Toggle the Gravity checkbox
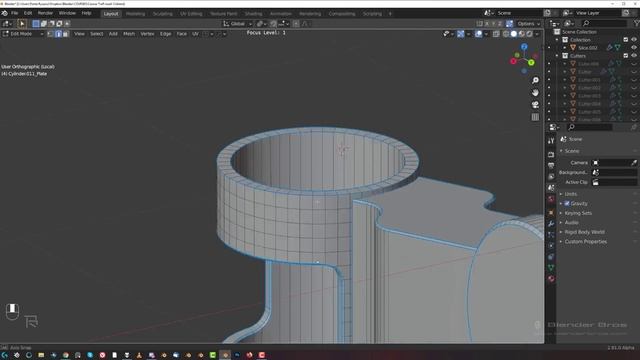The width and height of the screenshot is (640, 360). (x=567, y=203)
